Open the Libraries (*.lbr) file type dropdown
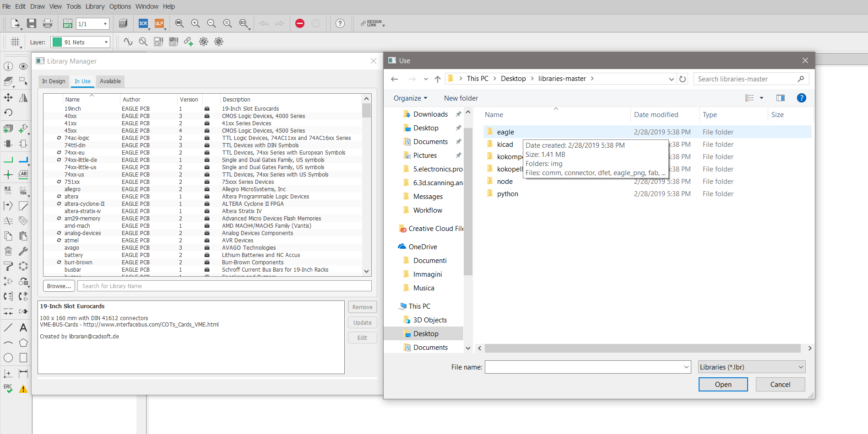 pyautogui.click(x=752, y=367)
